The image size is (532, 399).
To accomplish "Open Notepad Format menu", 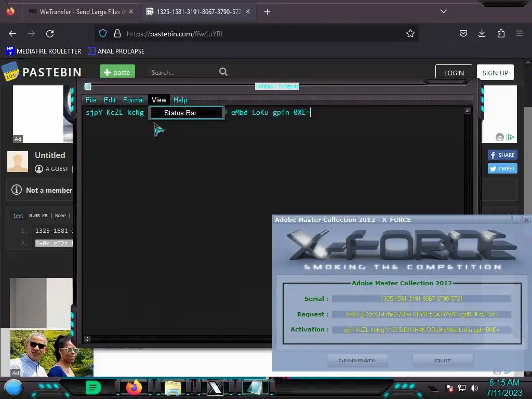I will pos(134,100).
